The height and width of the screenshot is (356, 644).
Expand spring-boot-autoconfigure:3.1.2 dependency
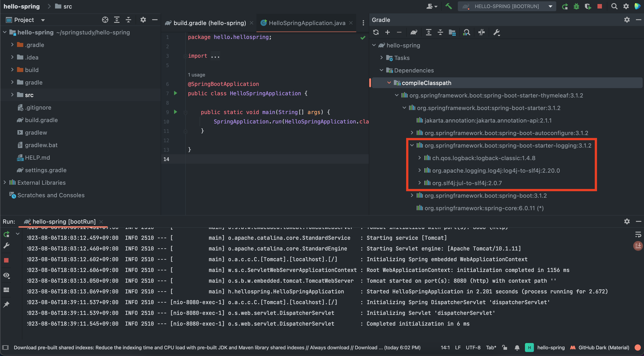point(412,133)
